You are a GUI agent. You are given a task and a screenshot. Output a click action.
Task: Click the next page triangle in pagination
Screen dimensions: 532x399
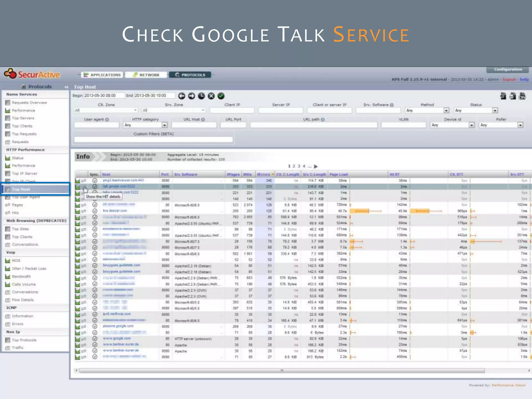point(316,166)
